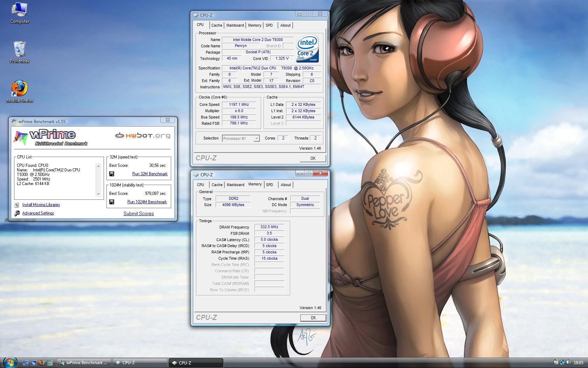The height and width of the screenshot is (368, 588).
Task: Click the wPrime Benchmark title bar icon
Action: click(14, 121)
